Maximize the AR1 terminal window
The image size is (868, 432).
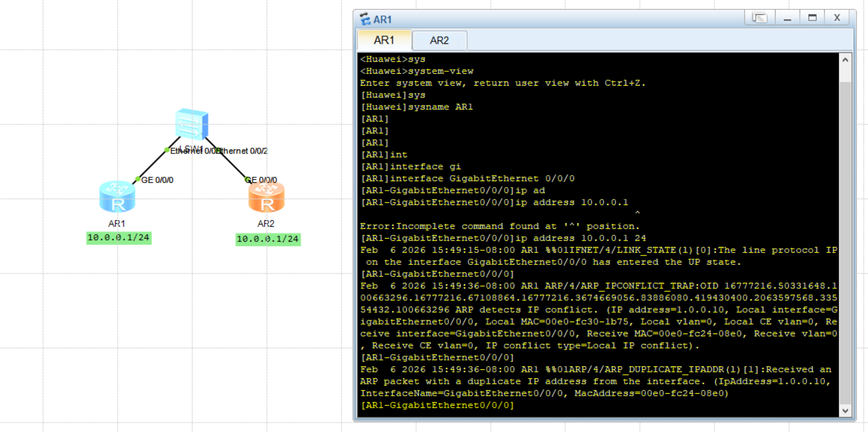click(812, 18)
